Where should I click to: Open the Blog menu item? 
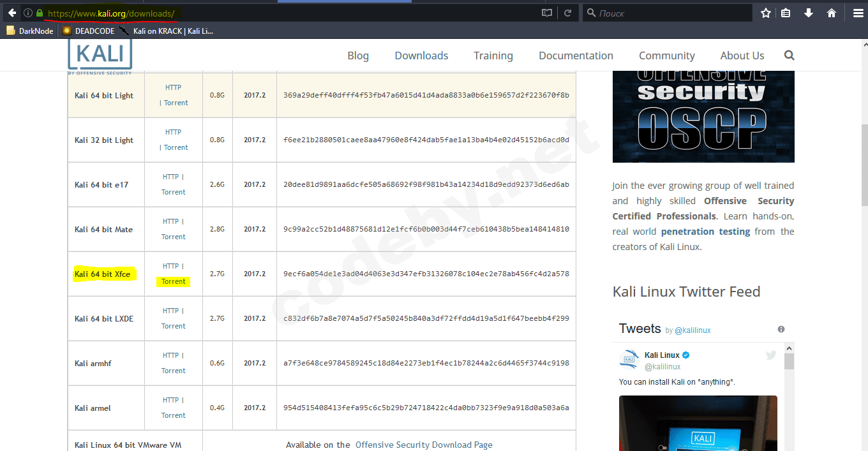coord(358,55)
